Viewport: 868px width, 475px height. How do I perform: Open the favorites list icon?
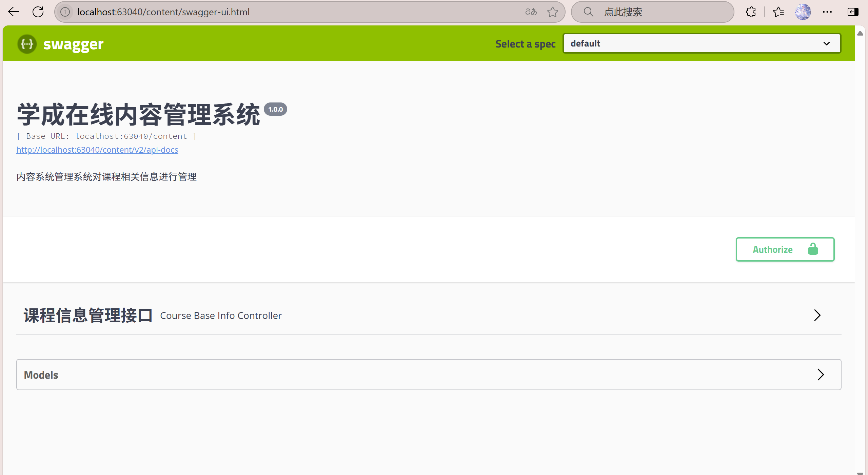click(x=778, y=12)
